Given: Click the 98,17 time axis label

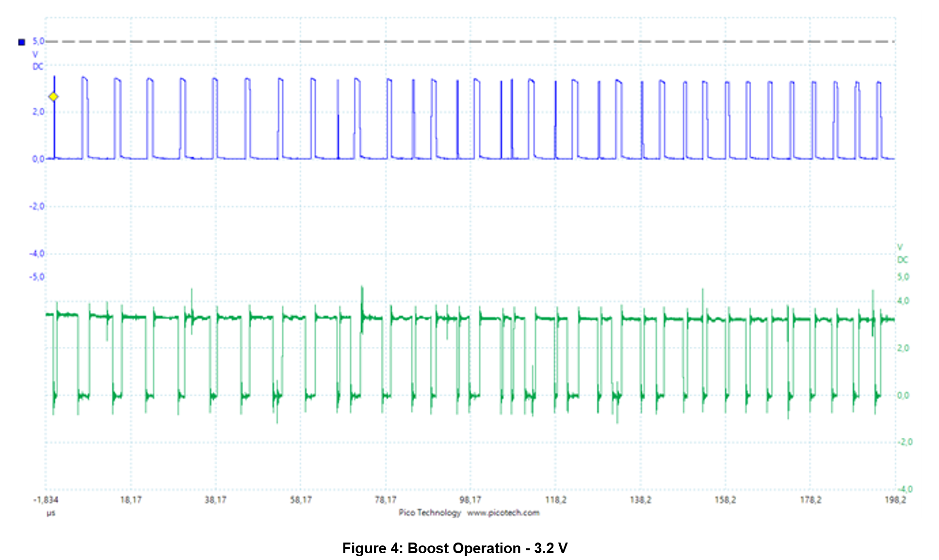Looking at the screenshot, I should pos(470,500).
